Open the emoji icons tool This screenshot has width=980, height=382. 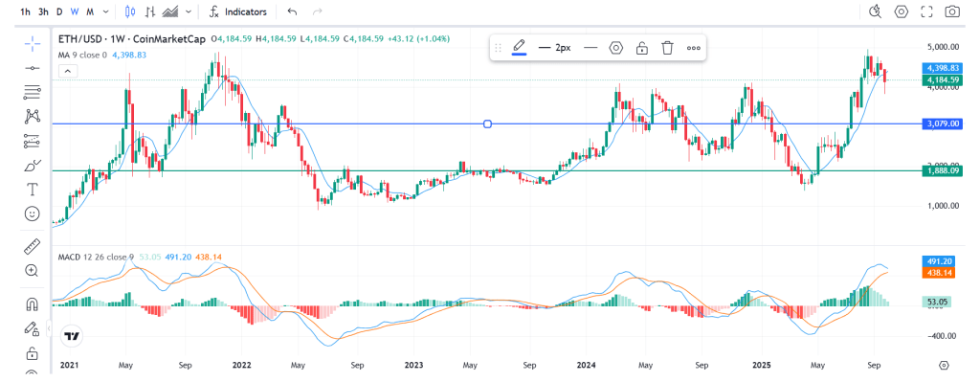(x=32, y=213)
